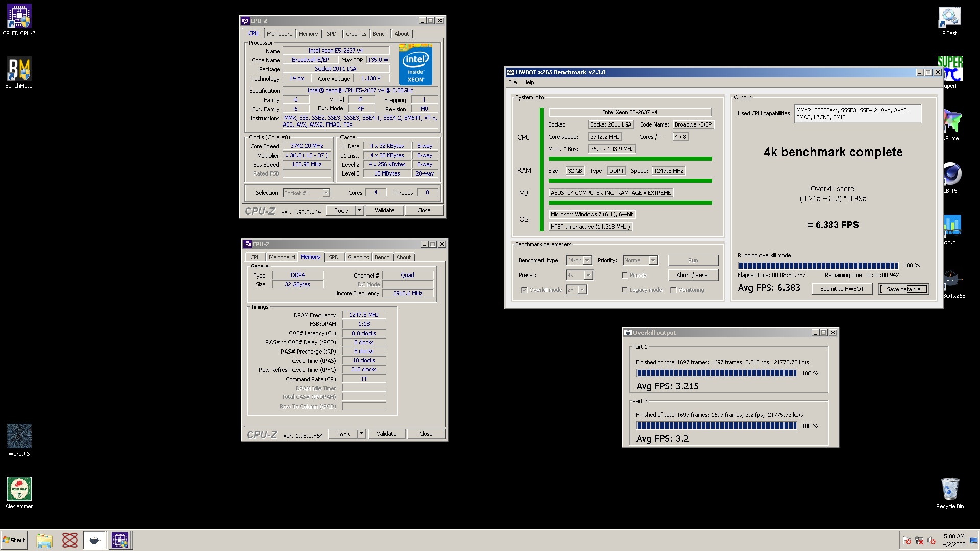The width and height of the screenshot is (980, 551).
Task: Click the Part 2 progress bar
Action: tap(716, 425)
